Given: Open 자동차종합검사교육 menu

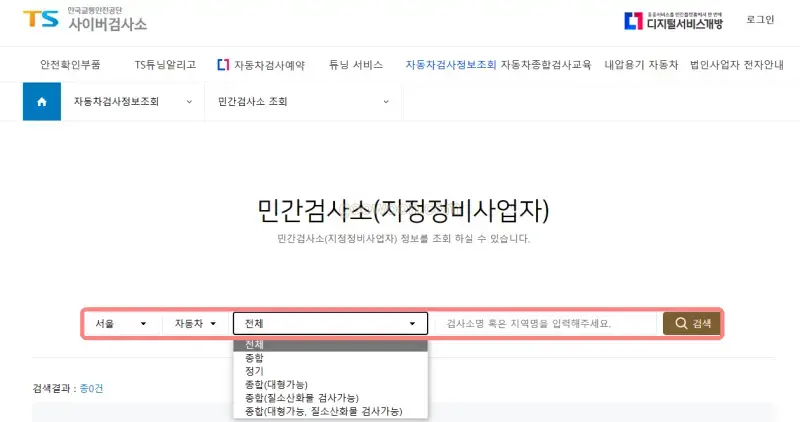Looking at the screenshot, I should [x=546, y=64].
